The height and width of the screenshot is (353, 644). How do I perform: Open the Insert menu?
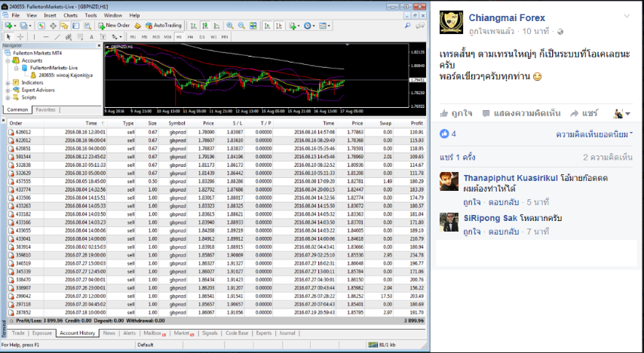tap(50, 16)
